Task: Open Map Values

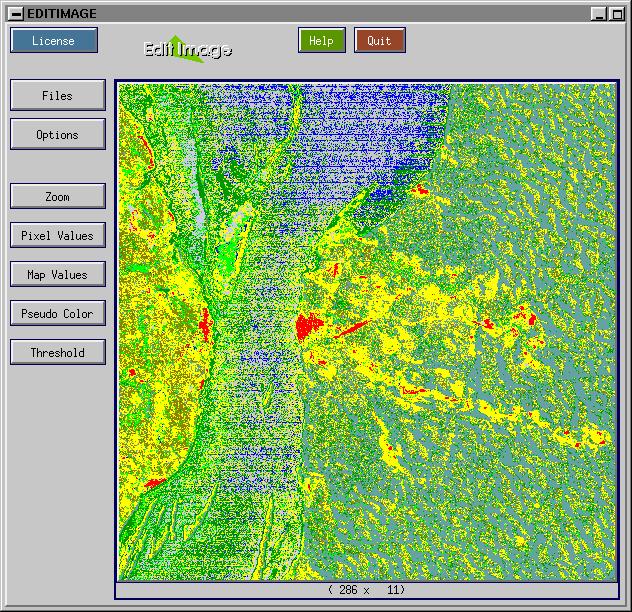Action: pyautogui.click(x=58, y=274)
